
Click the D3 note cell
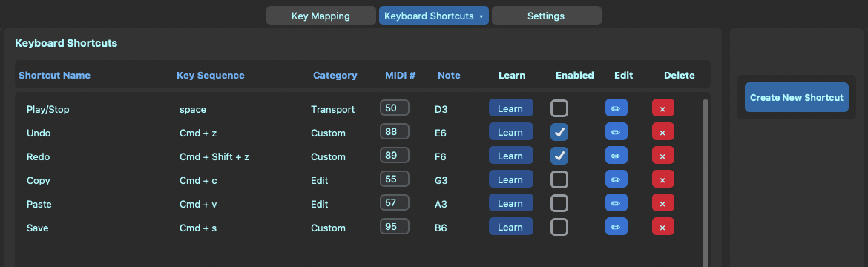tap(441, 109)
